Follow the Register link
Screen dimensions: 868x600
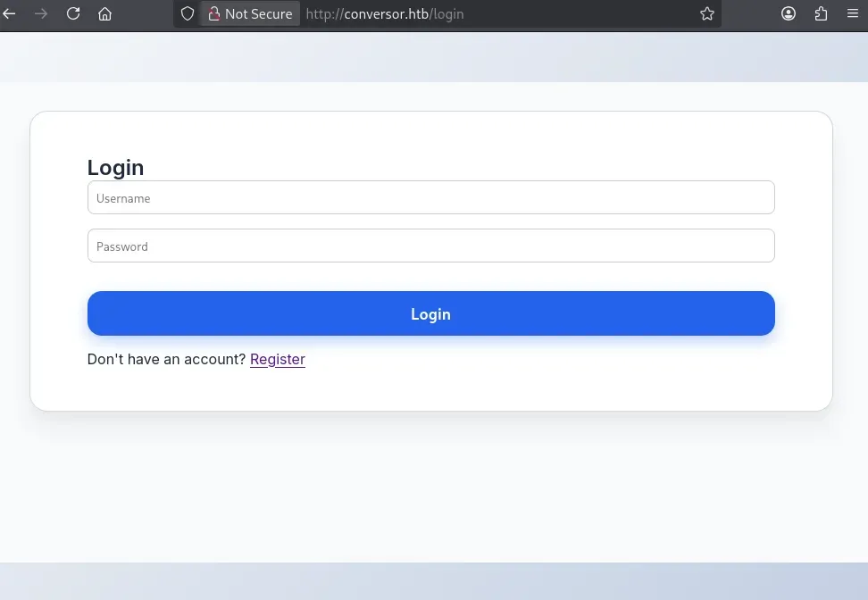coord(278,359)
